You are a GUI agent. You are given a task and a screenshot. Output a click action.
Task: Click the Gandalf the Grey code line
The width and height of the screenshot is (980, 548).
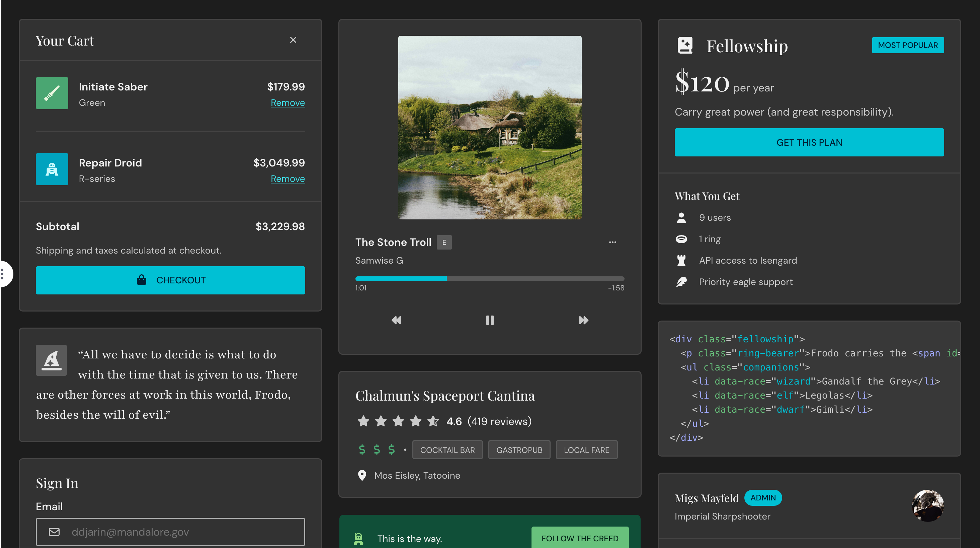pyautogui.click(x=816, y=381)
